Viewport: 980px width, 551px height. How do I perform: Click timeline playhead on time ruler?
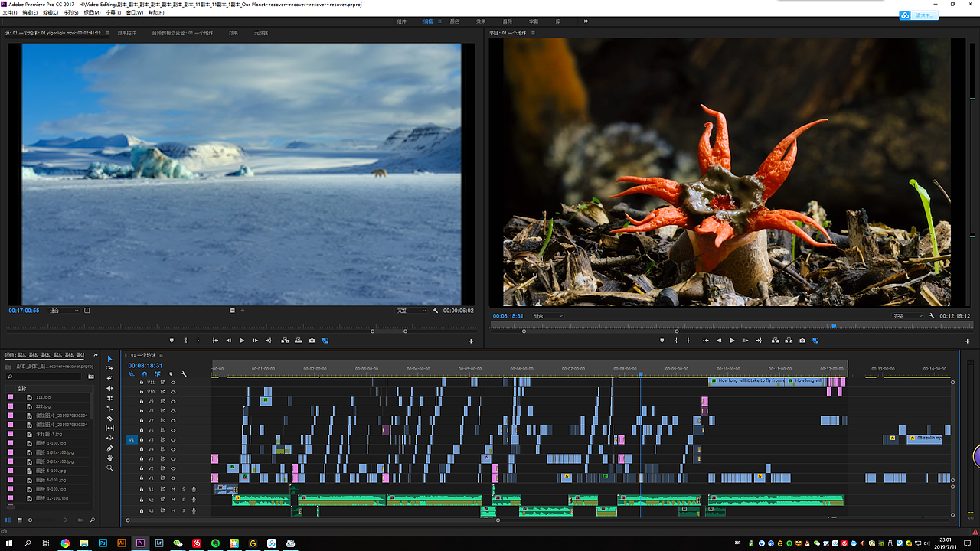[640, 373]
